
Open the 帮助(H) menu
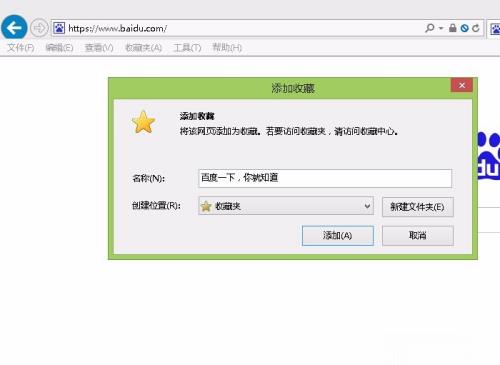tap(227, 48)
